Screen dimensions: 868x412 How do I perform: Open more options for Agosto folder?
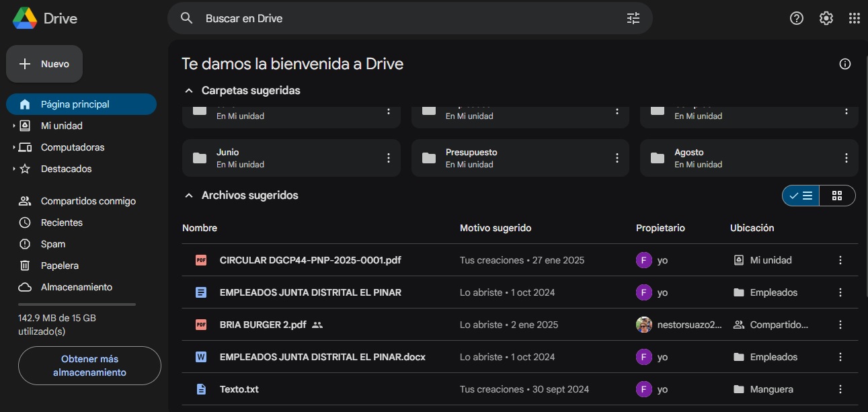(x=846, y=158)
